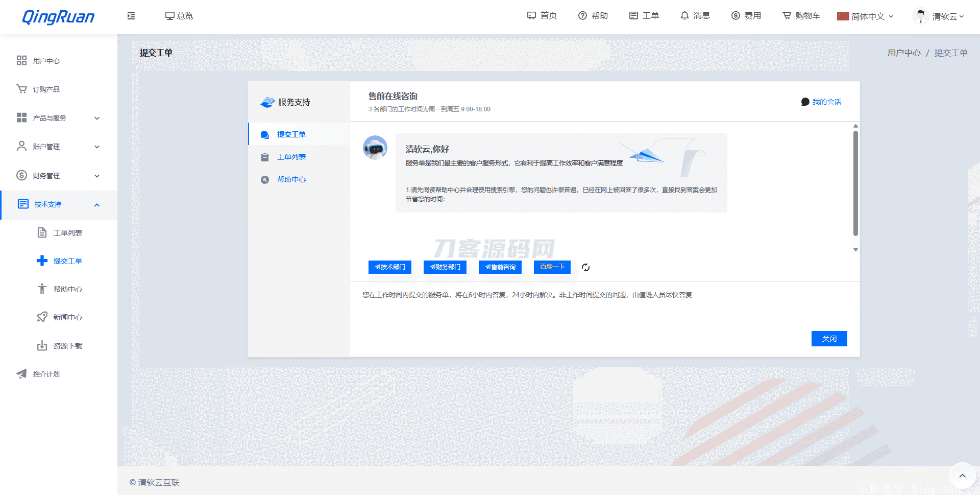Click the chat icon beside panel 提交工单
This screenshot has width=980, height=495.
click(265, 134)
